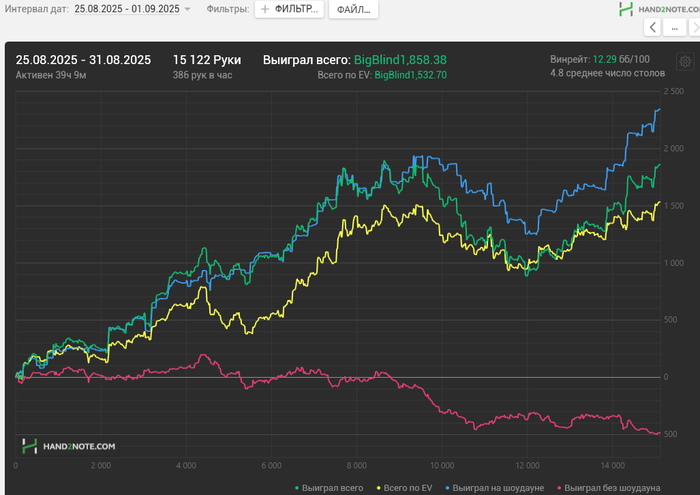
Task: Open the graph settings gear icon
Action: click(x=685, y=62)
